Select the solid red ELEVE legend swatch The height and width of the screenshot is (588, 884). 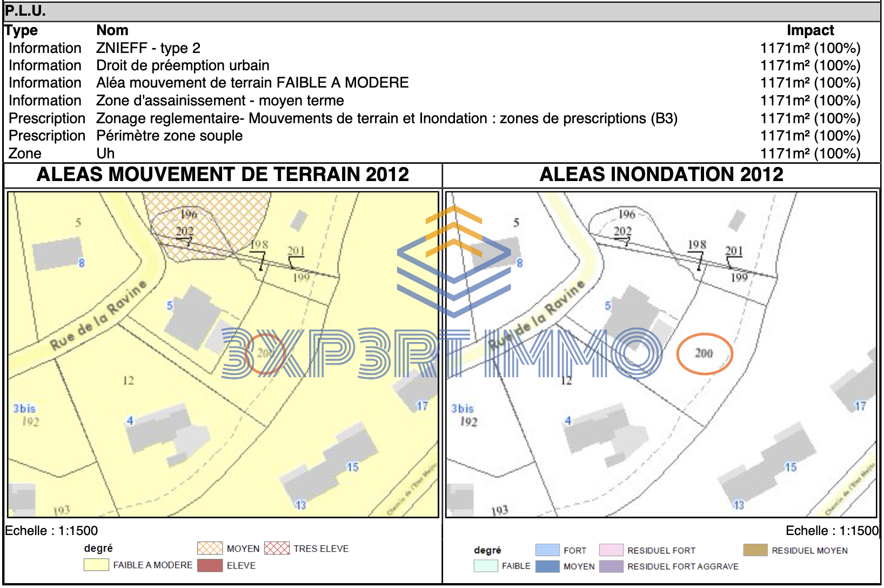coord(210,566)
